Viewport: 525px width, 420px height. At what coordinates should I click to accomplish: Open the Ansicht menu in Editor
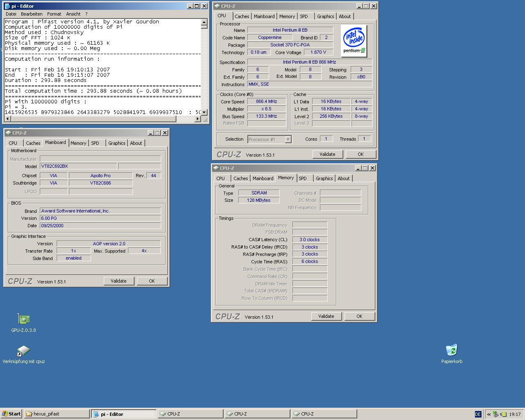tap(73, 14)
